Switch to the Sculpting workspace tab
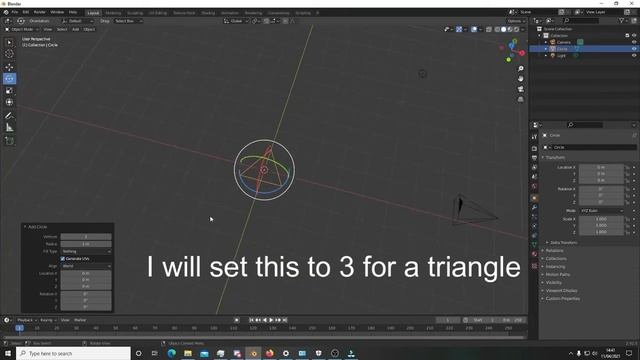The image size is (640, 360). [135, 13]
